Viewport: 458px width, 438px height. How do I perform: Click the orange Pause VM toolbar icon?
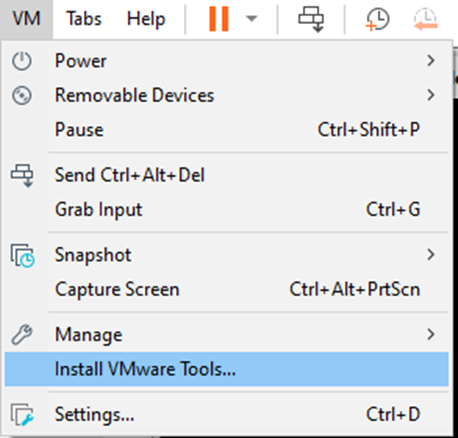[219, 19]
